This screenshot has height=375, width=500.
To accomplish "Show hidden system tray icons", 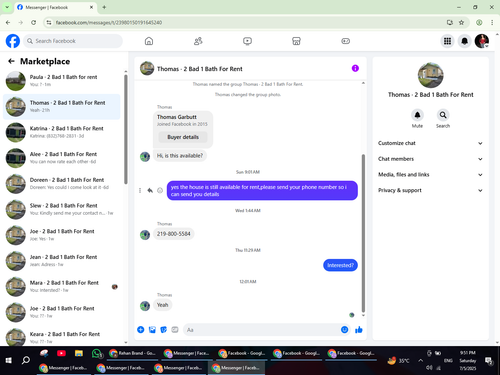I will pos(420,360).
